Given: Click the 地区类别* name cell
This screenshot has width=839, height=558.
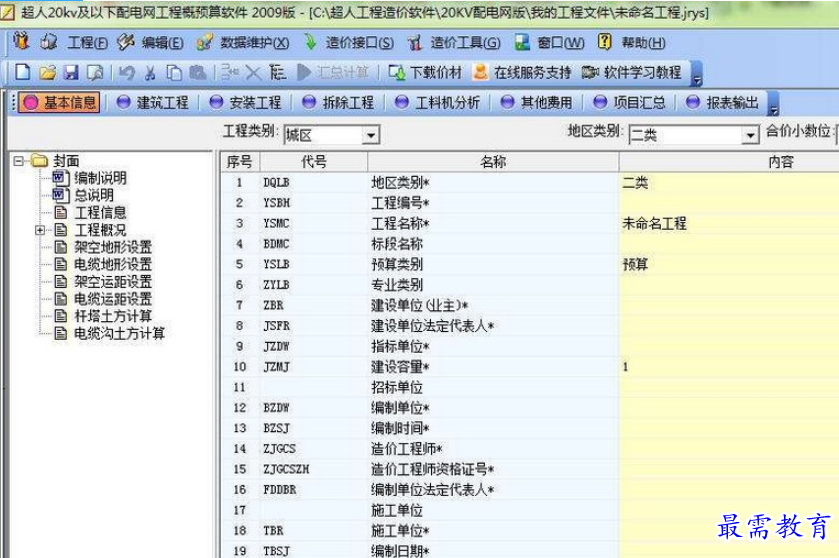Looking at the screenshot, I should pos(493,182).
